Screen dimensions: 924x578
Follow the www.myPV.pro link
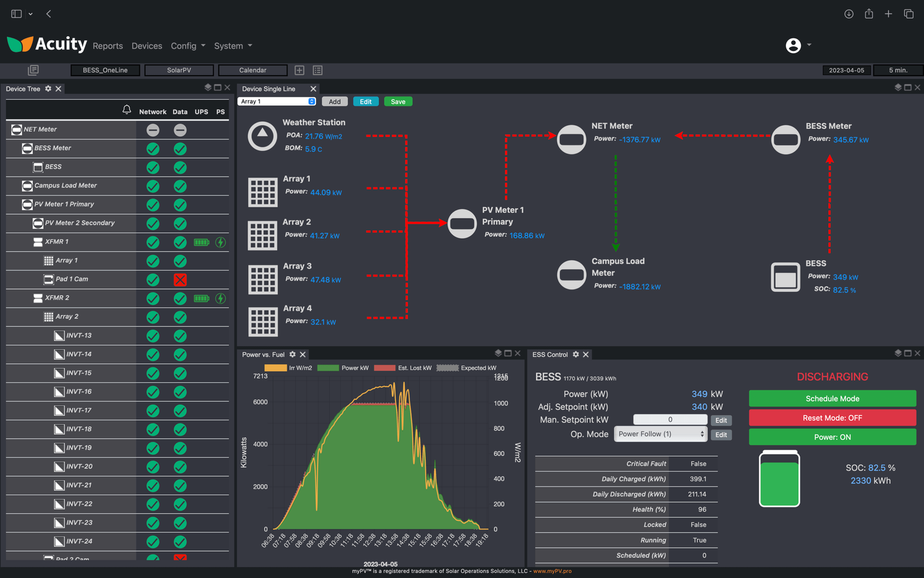(553, 571)
